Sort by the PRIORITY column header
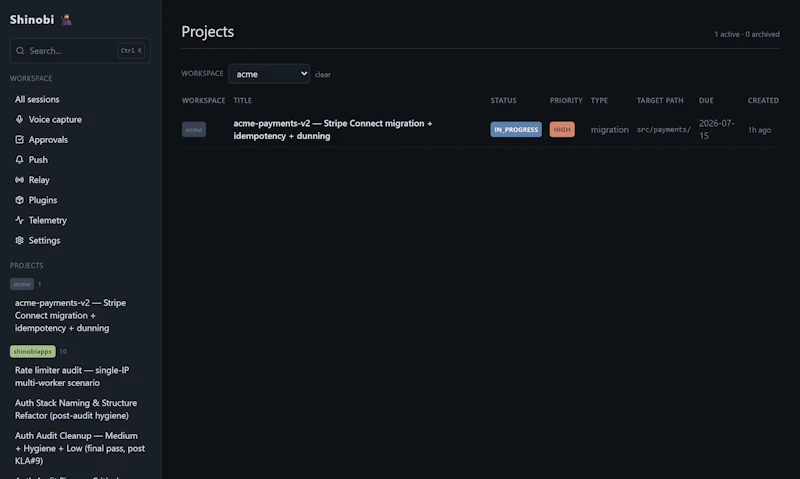Screen dimensions: 800x479 (x=566, y=100)
